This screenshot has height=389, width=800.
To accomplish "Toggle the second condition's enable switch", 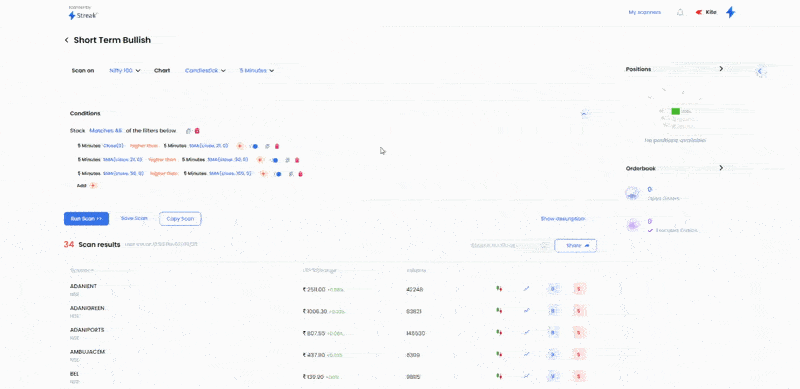I will pos(273,160).
